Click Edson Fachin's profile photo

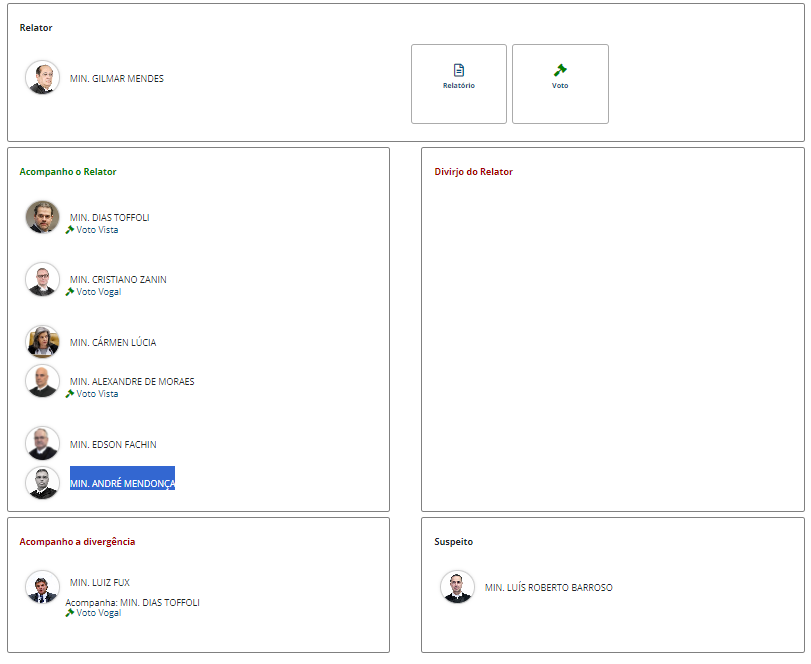point(42,444)
